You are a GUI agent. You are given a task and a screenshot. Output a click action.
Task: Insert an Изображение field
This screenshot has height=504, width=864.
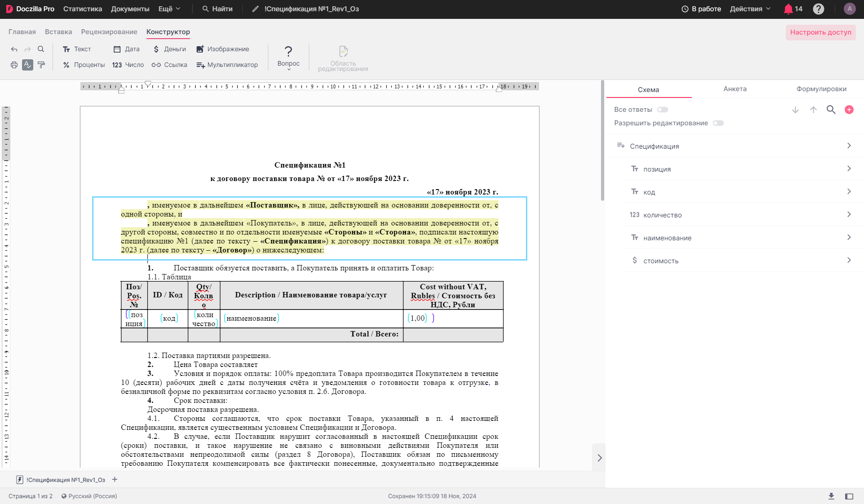pyautogui.click(x=223, y=49)
